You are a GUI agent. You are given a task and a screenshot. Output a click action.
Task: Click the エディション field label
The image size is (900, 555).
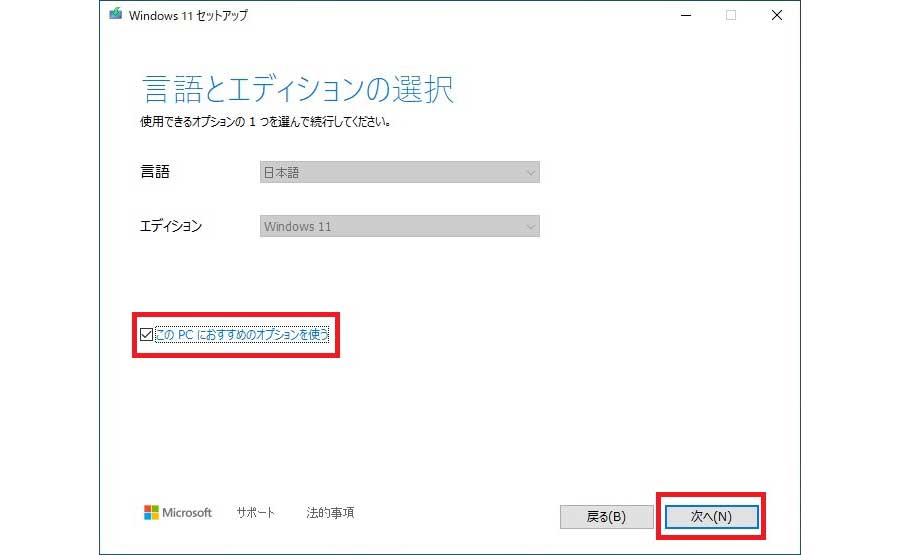click(x=171, y=226)
